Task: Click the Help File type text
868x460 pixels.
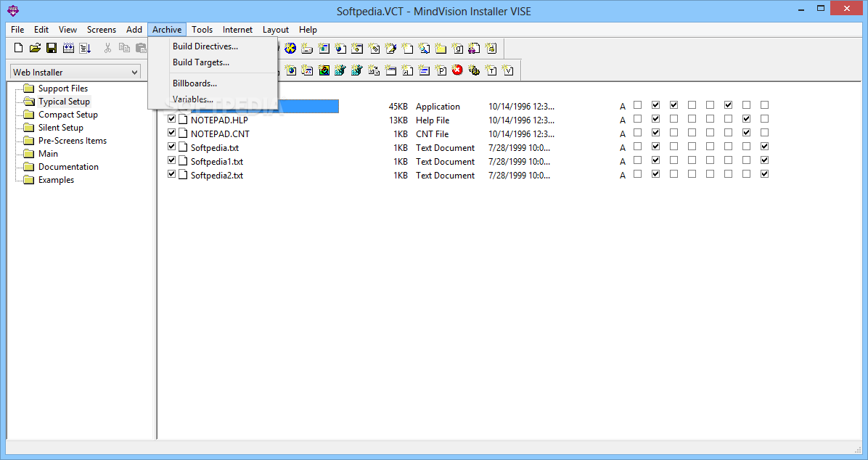Action: click(x=433, y=120)
